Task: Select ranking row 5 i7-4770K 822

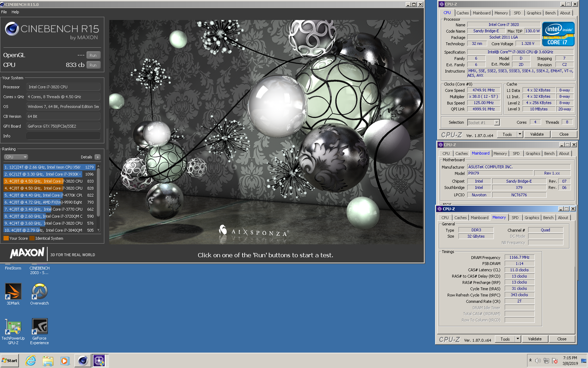Action: pyautogui.click(x=49, y=195)
